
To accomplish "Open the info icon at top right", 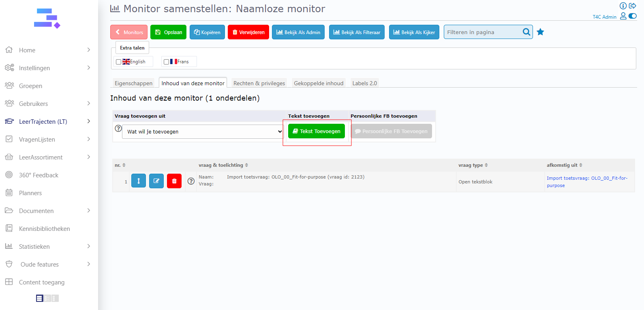I will tap(623, 6).
